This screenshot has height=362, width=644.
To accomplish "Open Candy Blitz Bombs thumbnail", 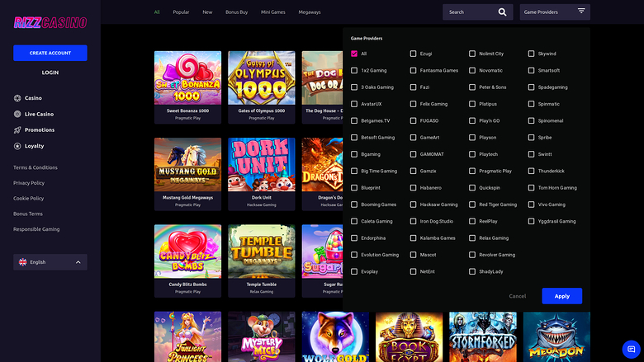I will click(187, 252).
